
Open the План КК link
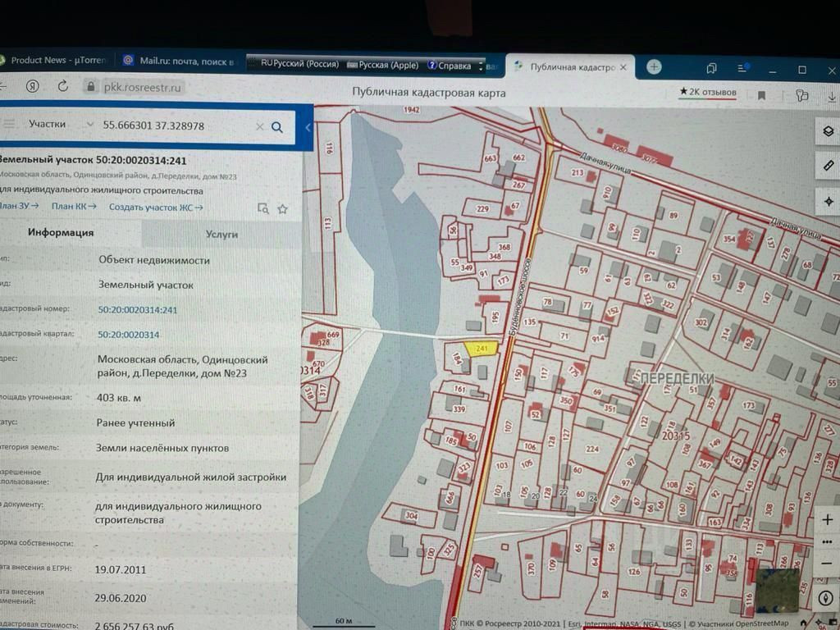[74, 206]
